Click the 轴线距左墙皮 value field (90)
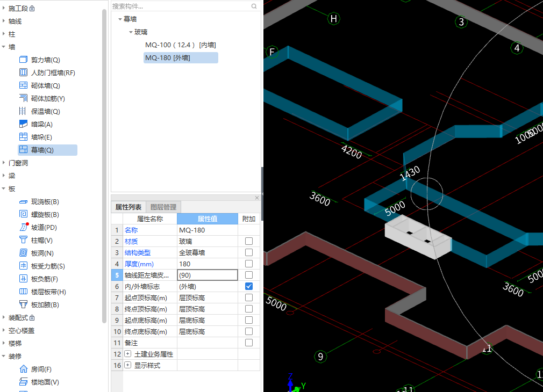Image resolution: width=543 pixels, height=392 pixels. click(x=207, y=275)
